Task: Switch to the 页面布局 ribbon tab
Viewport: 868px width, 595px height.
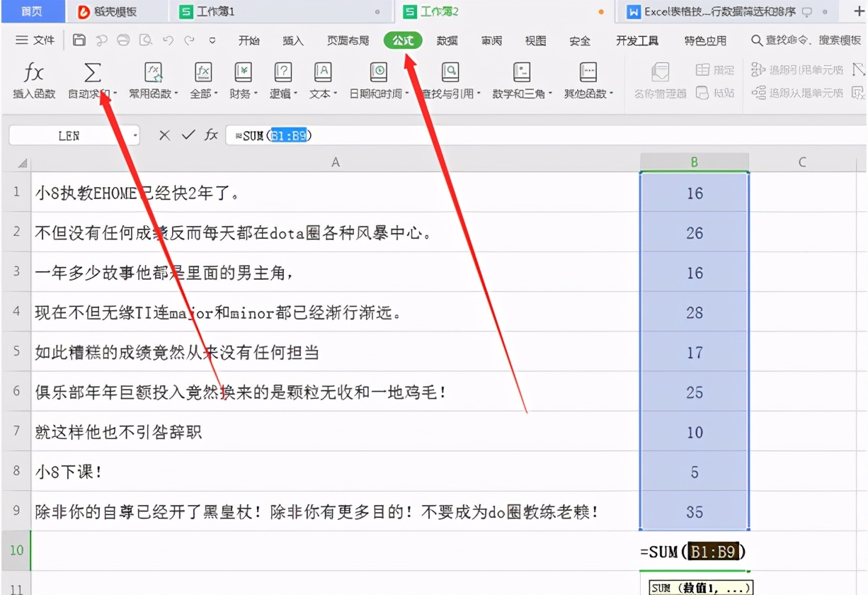Action: pyautogui.click(x=348, y=40)
